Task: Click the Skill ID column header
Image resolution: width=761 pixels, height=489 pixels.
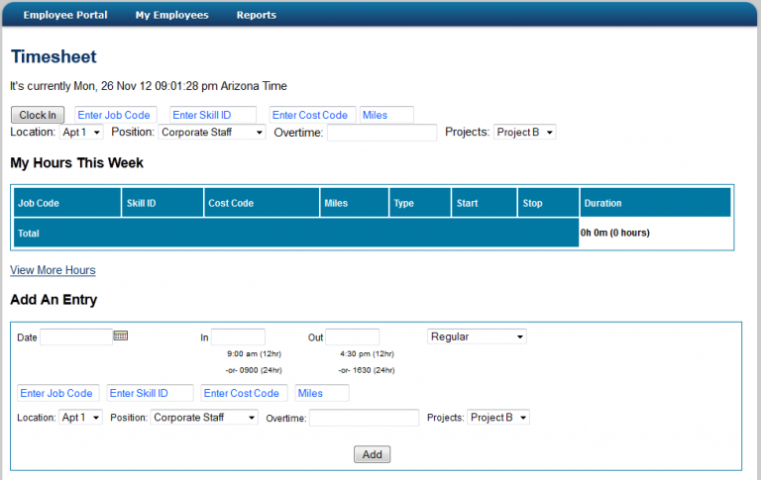Action: pyautogui.click(x=163, y=203)
